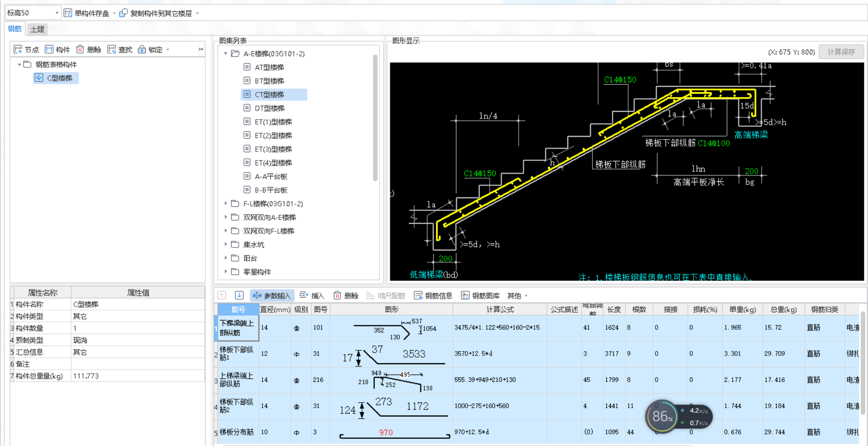Select the ET(1)型楼梯 item icon

point(247,122)
